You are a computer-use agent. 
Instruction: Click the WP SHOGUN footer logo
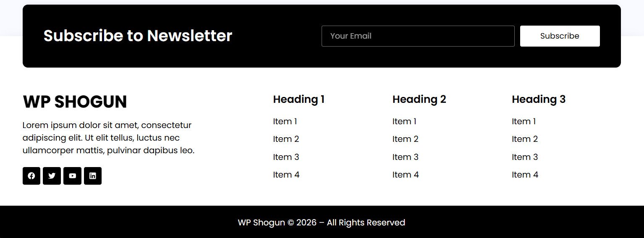click(x=75, y=102)
